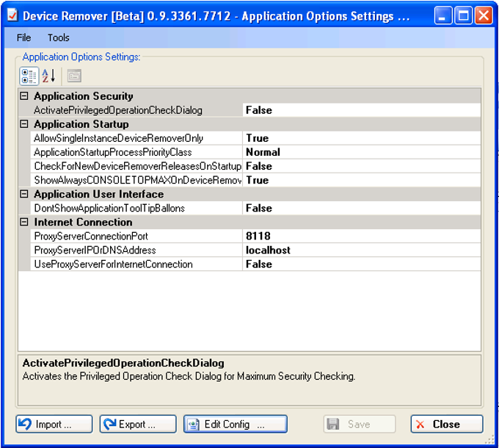Click the Internet Connection category header text
The width and height of the screenshot is (499, 448).
[x=83, y=222]
